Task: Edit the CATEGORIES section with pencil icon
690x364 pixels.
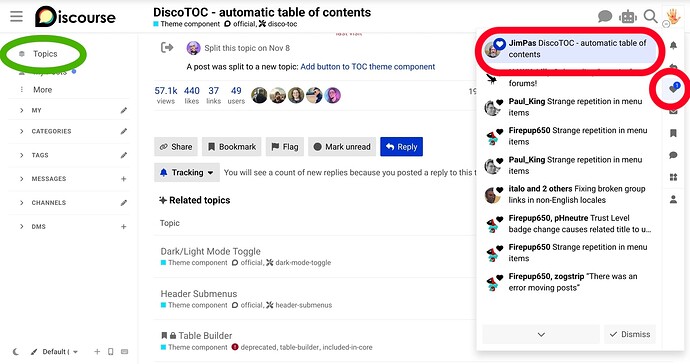Action: point(124,131)
